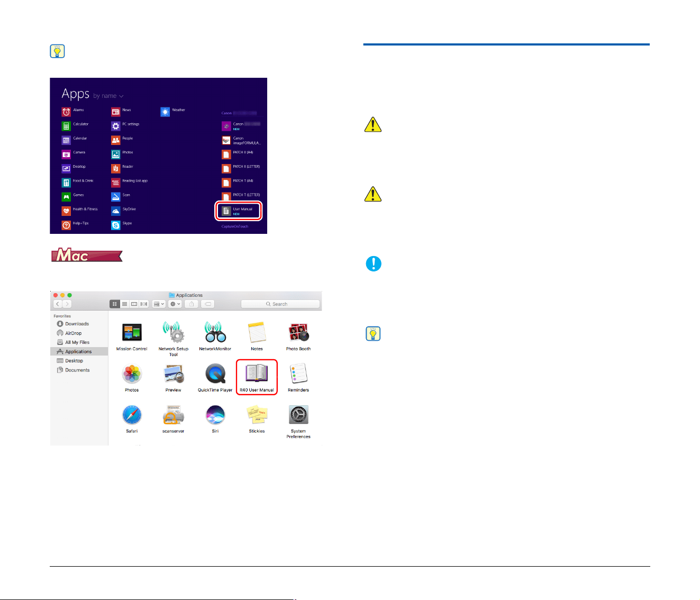The width and height of the screenshot is (700, 600).
Task: Select Documents in Finder sidebar
Action: (73, 370)
